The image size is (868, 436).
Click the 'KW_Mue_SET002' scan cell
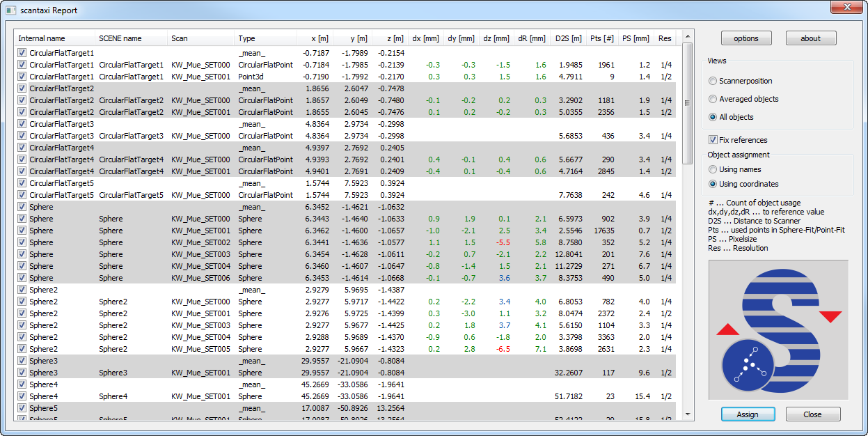point(200,242)
